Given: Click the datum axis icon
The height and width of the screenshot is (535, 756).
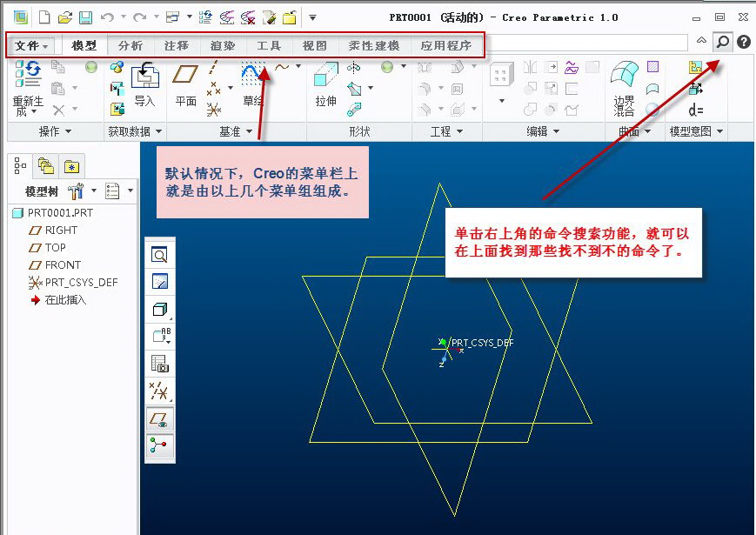Looking at the screenshot, I should pos(213,67).
